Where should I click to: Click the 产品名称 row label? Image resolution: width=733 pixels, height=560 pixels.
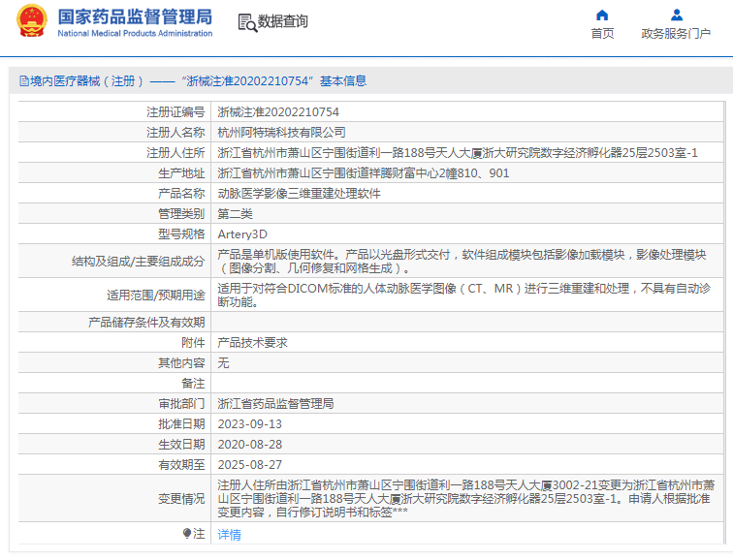(181, 194)
